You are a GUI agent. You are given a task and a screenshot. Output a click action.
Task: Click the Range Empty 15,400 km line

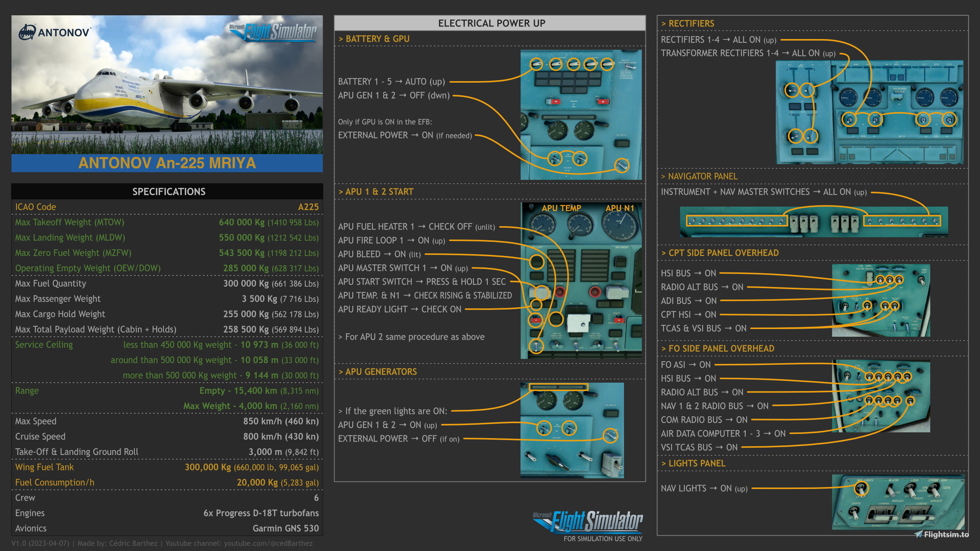click(x=259, y=391)
